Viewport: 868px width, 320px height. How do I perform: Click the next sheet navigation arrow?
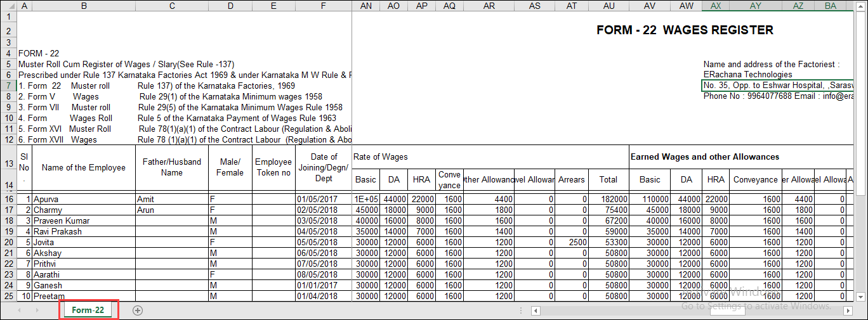(x=37, y=310)
